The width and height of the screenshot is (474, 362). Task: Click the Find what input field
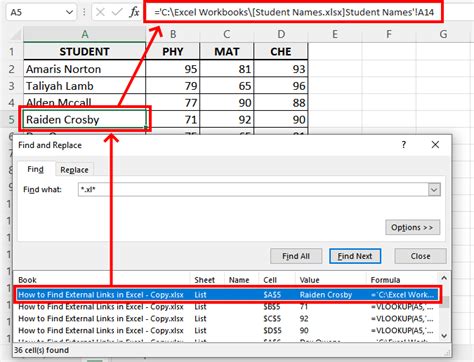pyautogui.click(x=253, y=189)
